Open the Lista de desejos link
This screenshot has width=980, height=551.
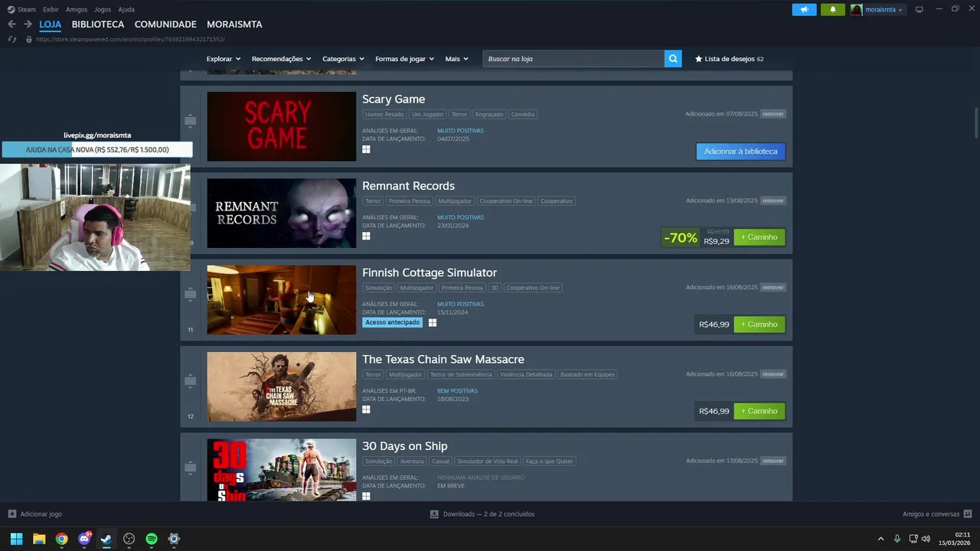click(729, 59)
